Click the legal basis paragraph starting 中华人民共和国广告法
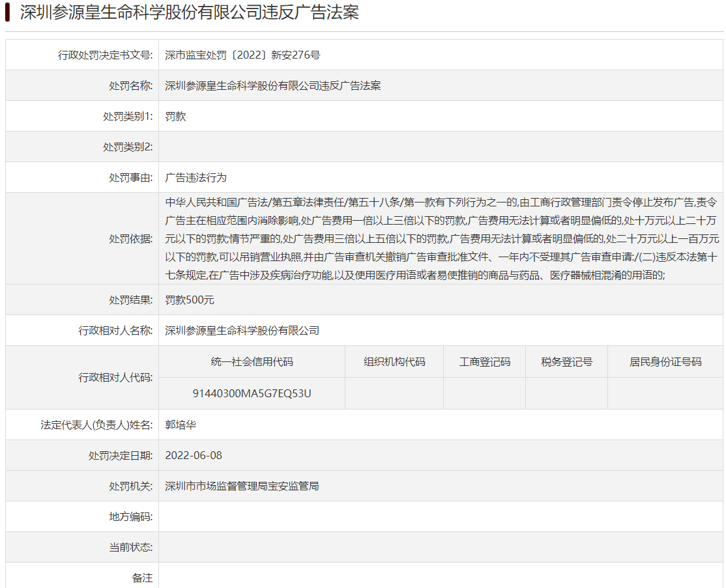The image size is (726, 588). coord(442,239)
